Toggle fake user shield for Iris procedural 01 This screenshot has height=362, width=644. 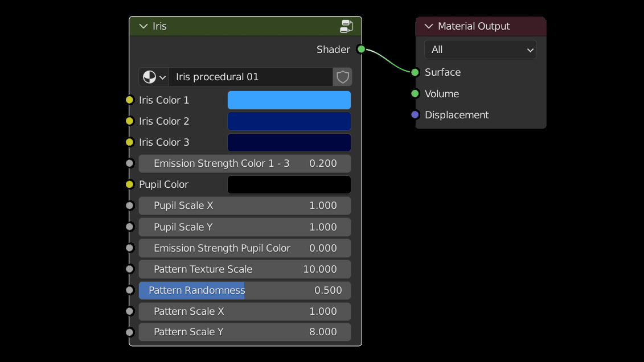point(342,77)
